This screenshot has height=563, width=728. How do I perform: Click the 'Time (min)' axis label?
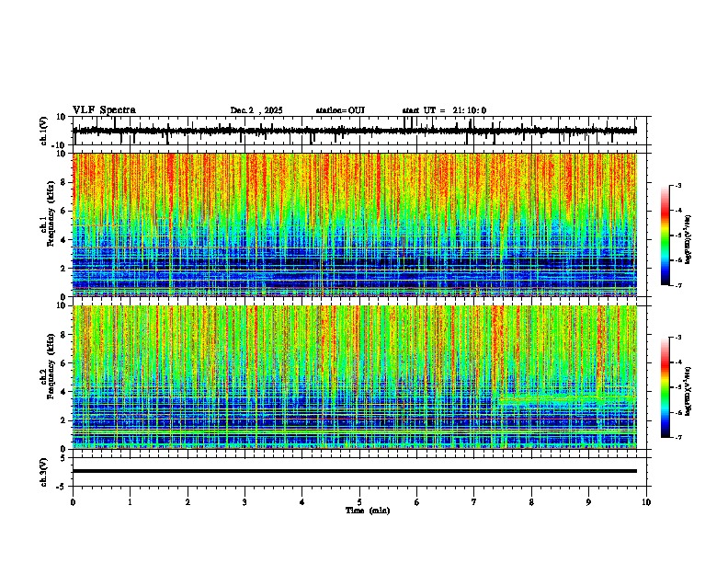tap(368, 511)
